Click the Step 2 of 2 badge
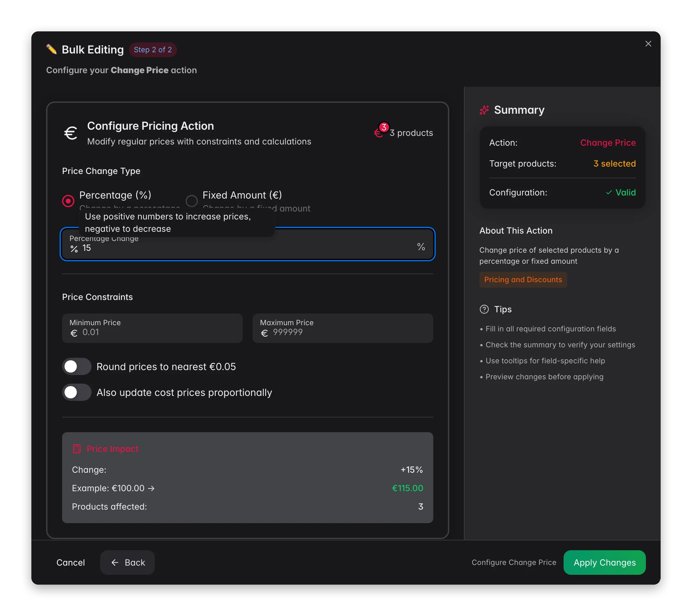The width and height of the screenshot is (692, 616). [x=153, y=50]
